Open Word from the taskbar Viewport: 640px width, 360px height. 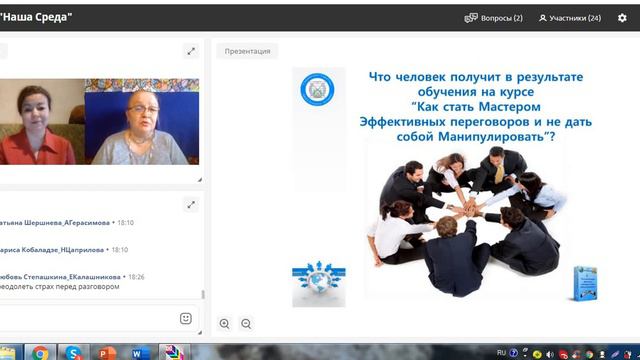pyautogui.click(x=140, y=353)
